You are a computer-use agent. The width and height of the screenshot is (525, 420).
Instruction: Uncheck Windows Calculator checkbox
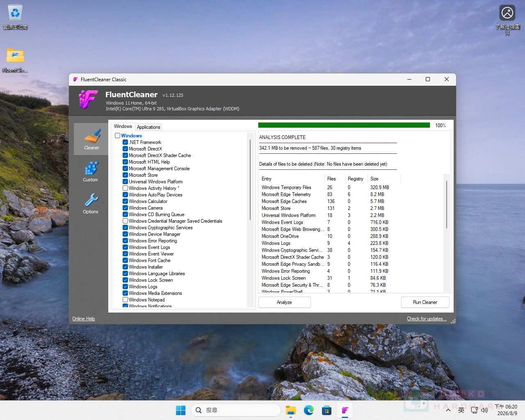pyautogui.click(x=125, y=201)
